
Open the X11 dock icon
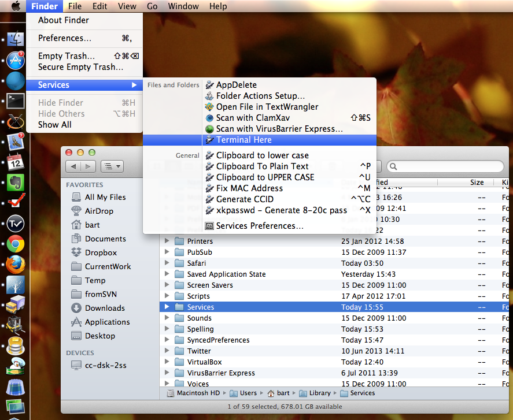[x=15, y=122]
